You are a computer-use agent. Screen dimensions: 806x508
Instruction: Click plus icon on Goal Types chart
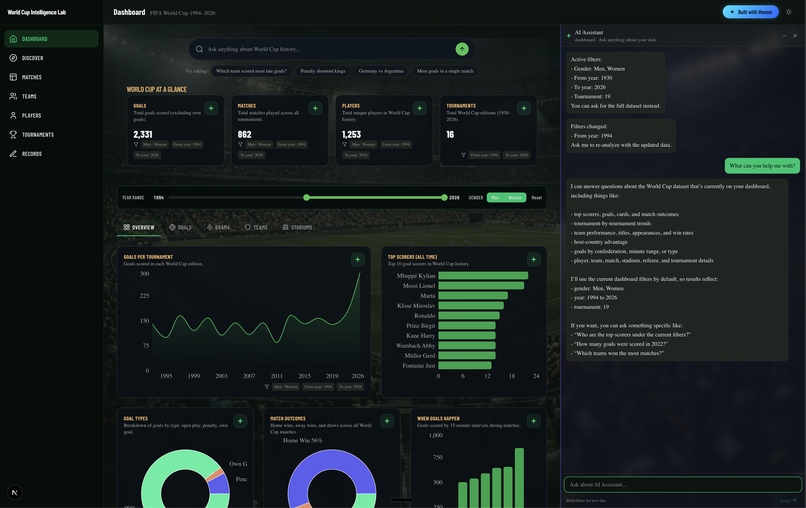[x=240, y=421]
